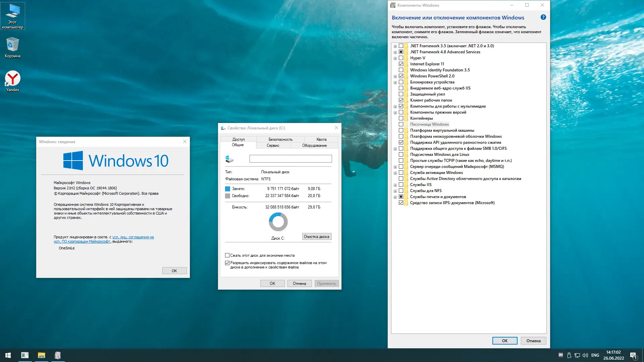644x362 pixels.
Task: Click the disk label text field
Action: (290, 159)
